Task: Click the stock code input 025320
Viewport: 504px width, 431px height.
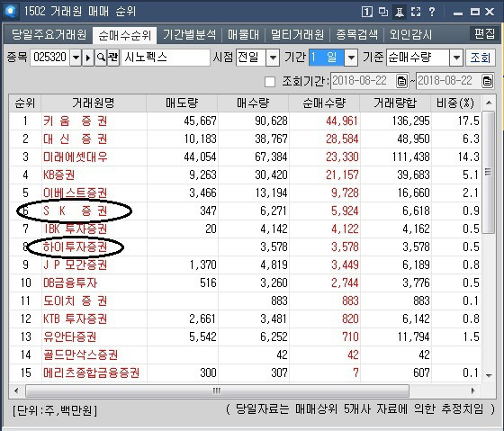Action: coord(49,58)
